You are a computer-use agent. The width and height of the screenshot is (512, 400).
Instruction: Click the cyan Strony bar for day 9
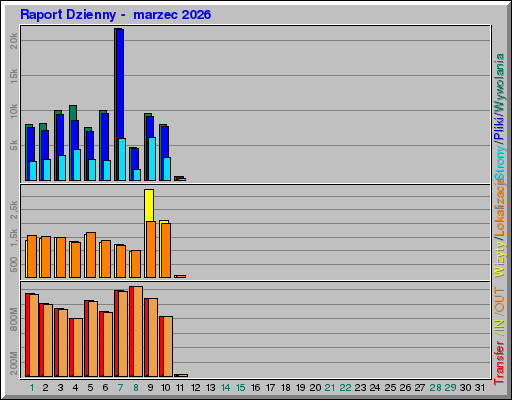[152, 159]
